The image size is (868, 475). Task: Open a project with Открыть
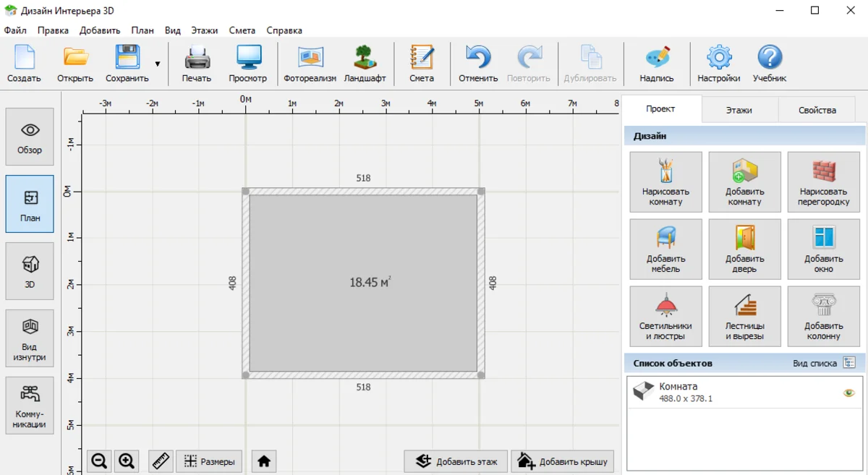[x=75, y=64]
